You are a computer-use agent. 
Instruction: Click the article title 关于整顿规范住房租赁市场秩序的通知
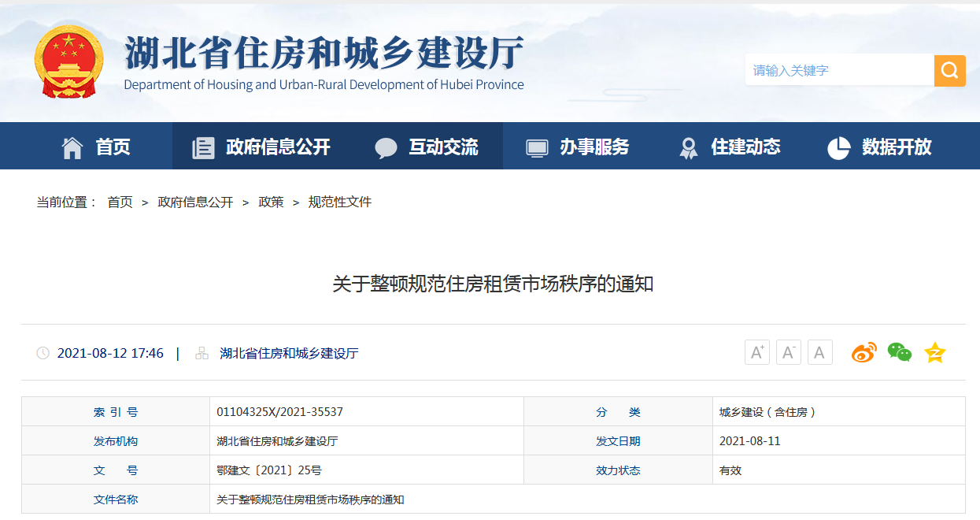(493, 284)
